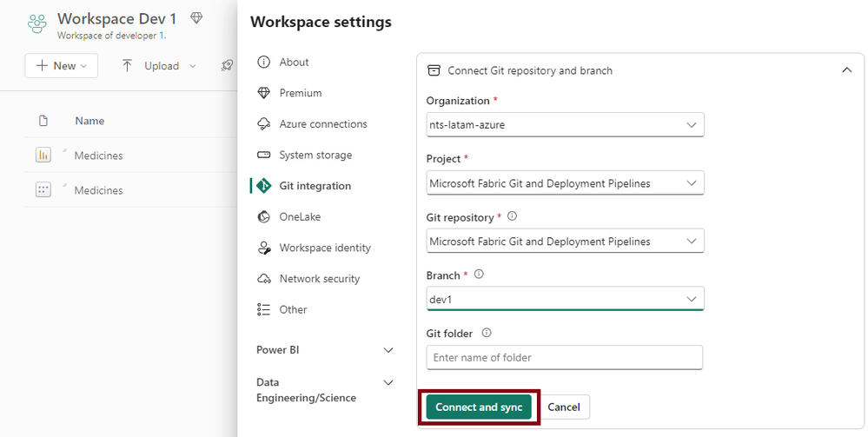This screenshot has height=437, width=868.
Task: Open the New item dropdown
Action: click(62, 66)
